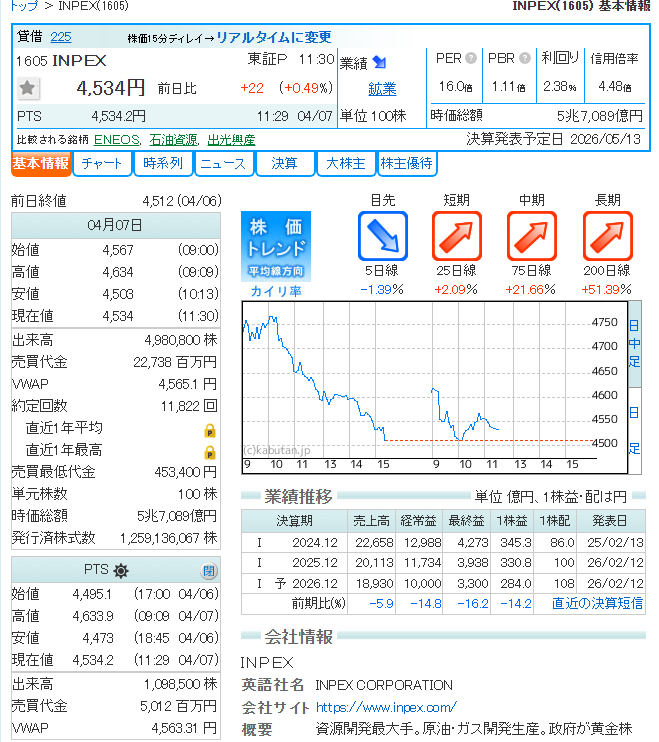Click the premium lock on 直近1年平均
Screen dimensions: 659x742
click(x=210, y=430)
